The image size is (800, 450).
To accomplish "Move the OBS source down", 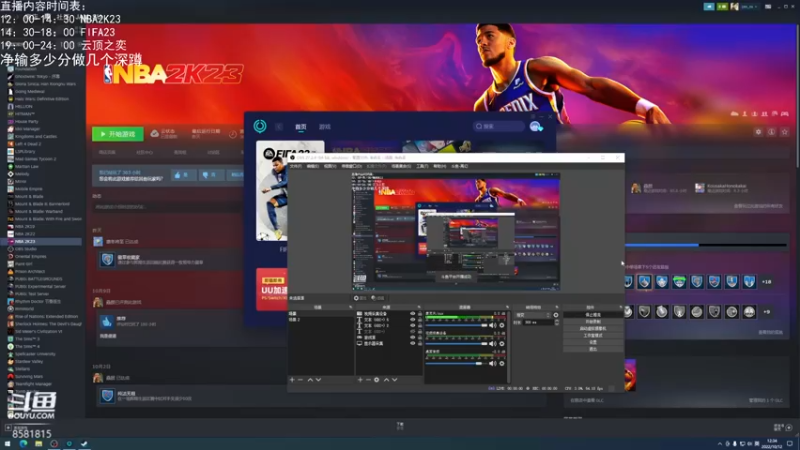I will point(394,380).
